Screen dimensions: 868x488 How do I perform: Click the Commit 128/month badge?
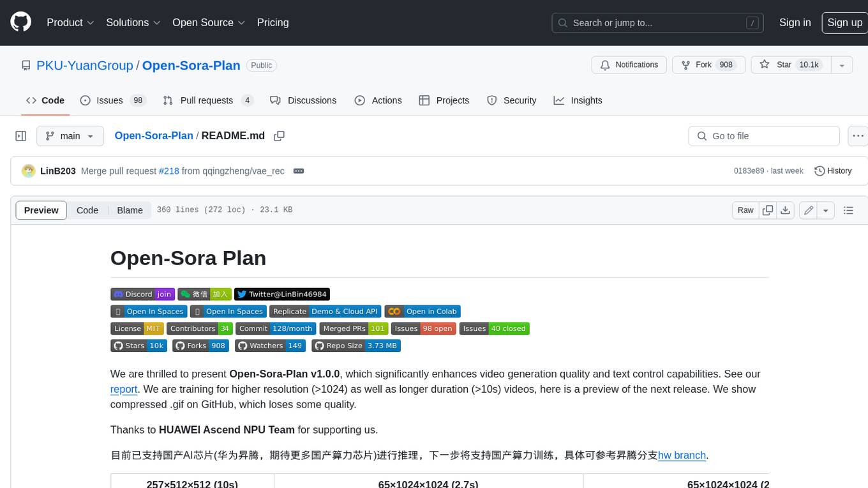click(x=276, y=328)
